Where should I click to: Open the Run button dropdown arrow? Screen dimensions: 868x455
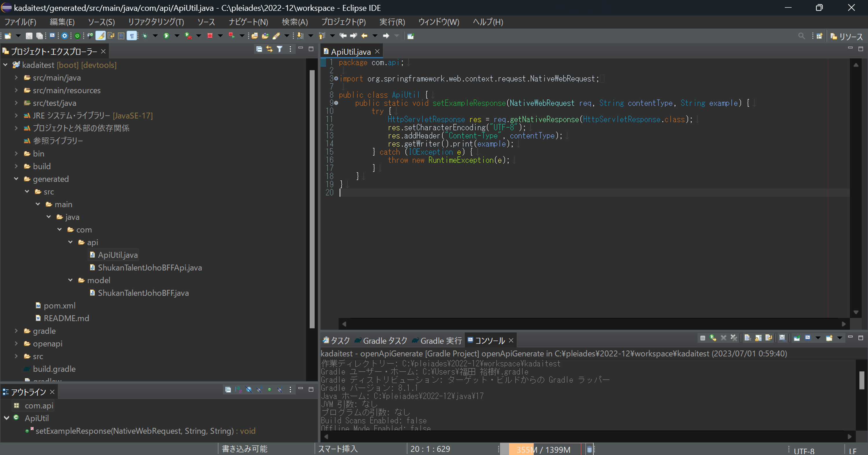(176, 36)
